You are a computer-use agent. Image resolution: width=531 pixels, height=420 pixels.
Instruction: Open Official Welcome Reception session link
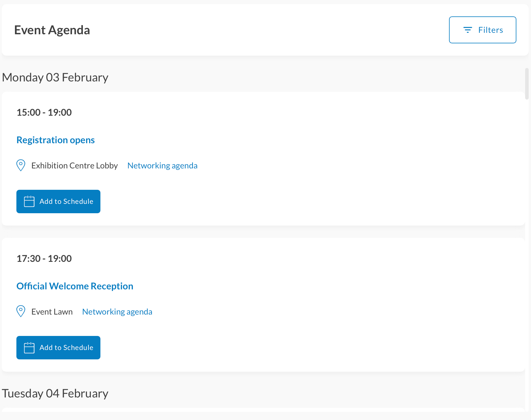[75, 286]
